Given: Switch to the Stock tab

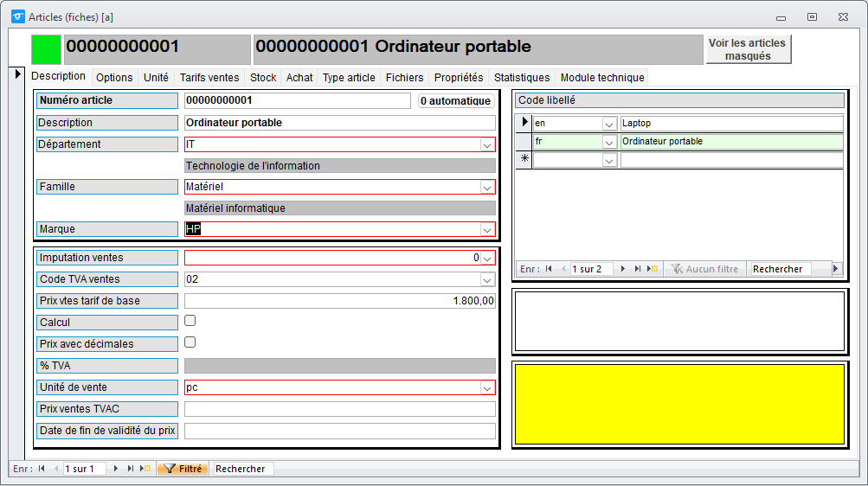Looking at the screenshot, I should tap(263, 78).
